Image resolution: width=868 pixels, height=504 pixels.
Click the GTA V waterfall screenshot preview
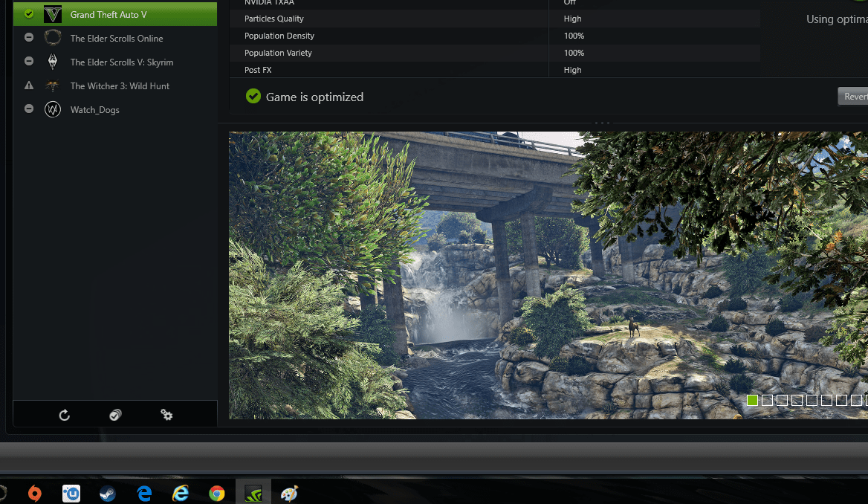click(x=548, y=275)
